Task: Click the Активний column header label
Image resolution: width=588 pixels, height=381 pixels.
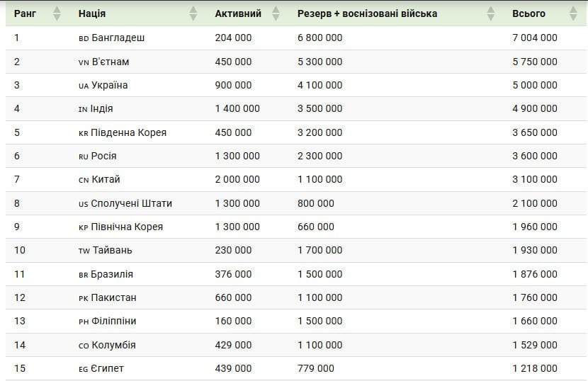Action: coord(238,13)
